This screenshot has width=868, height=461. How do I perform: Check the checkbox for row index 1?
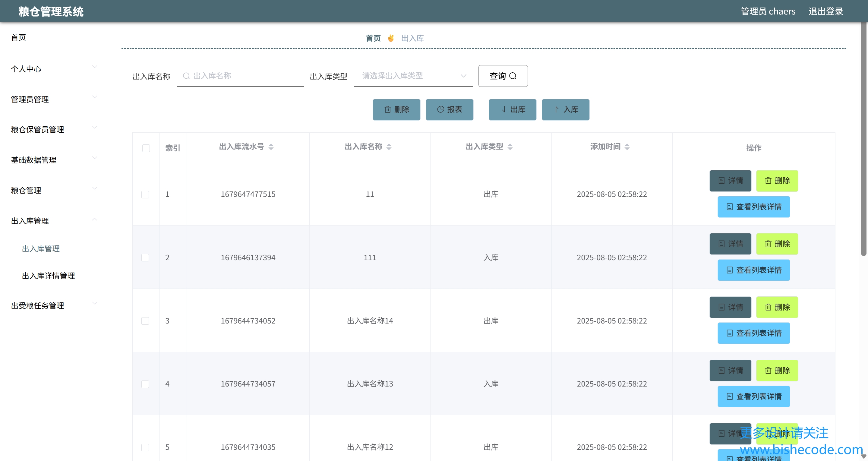pyautogui.click(x=145, y=194)
